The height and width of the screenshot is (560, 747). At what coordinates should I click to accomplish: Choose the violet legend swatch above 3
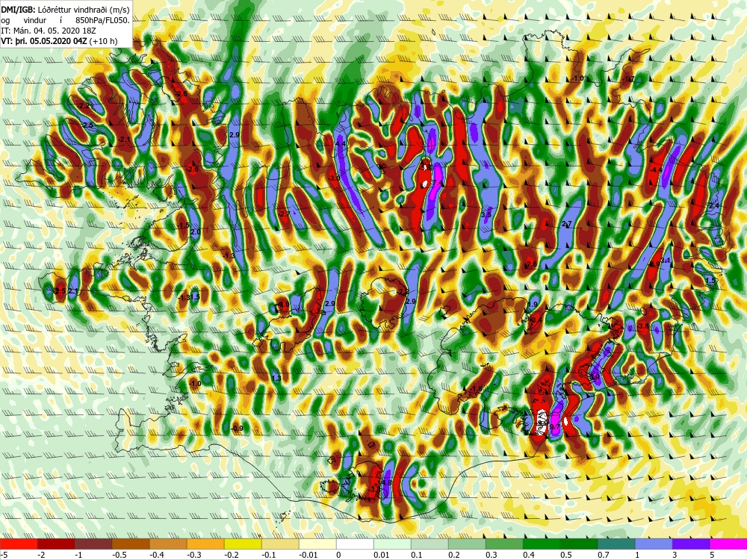pyautogui.click(x=691, y=544)
